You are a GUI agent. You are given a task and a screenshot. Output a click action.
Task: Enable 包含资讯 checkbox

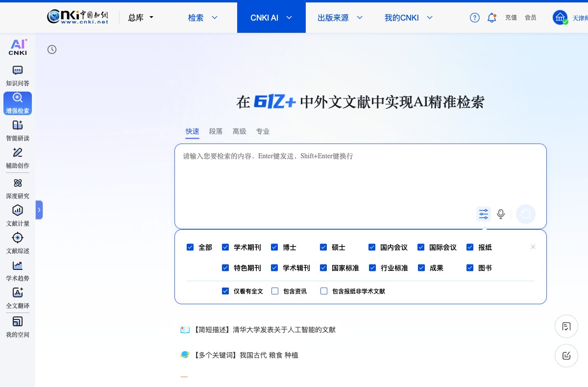pyautogui.click(x=275, y=291)
